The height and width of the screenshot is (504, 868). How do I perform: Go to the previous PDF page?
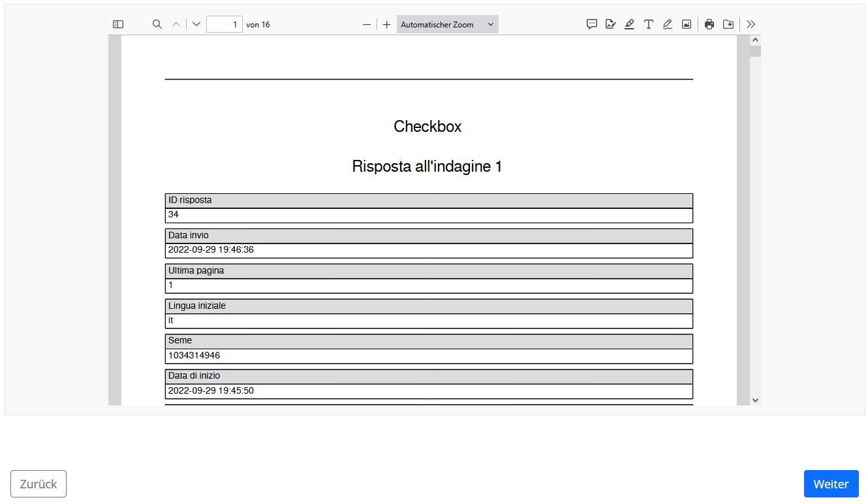tap(176, 24)
